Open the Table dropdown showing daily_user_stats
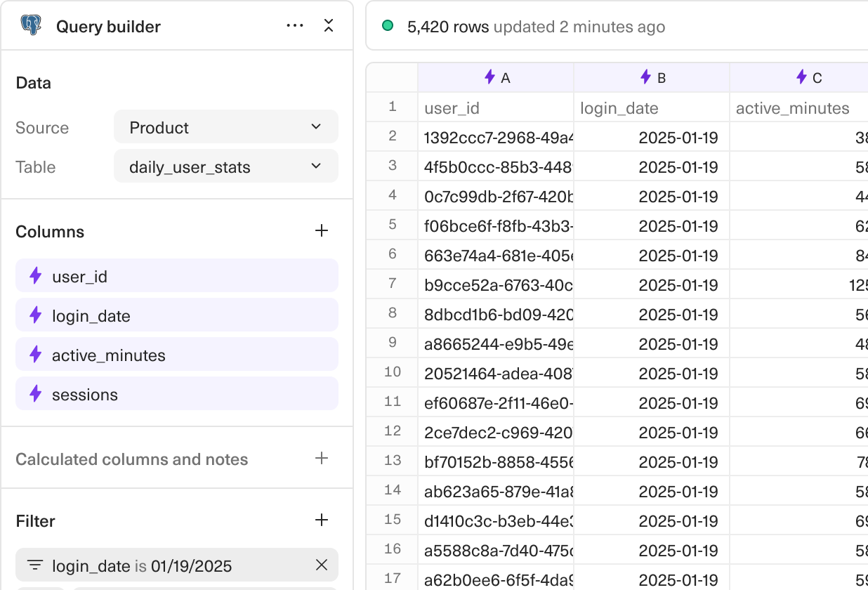The height and width of the screenshot is (590, 868). tap(226, 166)
